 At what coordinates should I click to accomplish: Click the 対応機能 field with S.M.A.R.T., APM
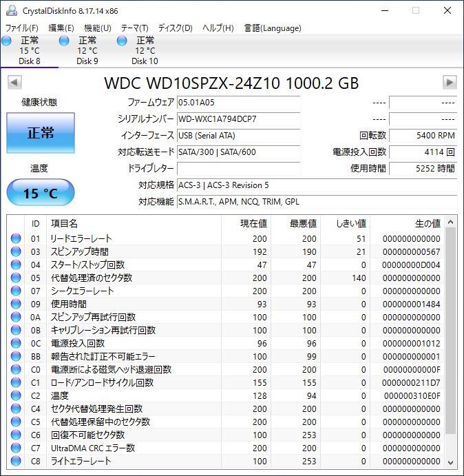click(317, 202)
